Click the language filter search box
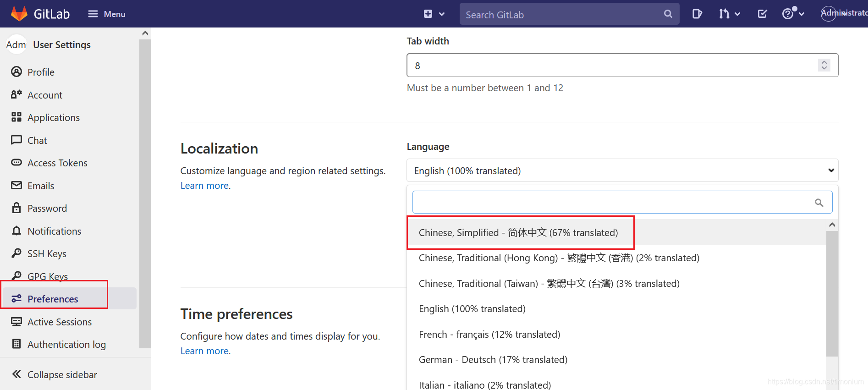Viewport: 868px width, 390px height. click(x=622, y=202)
